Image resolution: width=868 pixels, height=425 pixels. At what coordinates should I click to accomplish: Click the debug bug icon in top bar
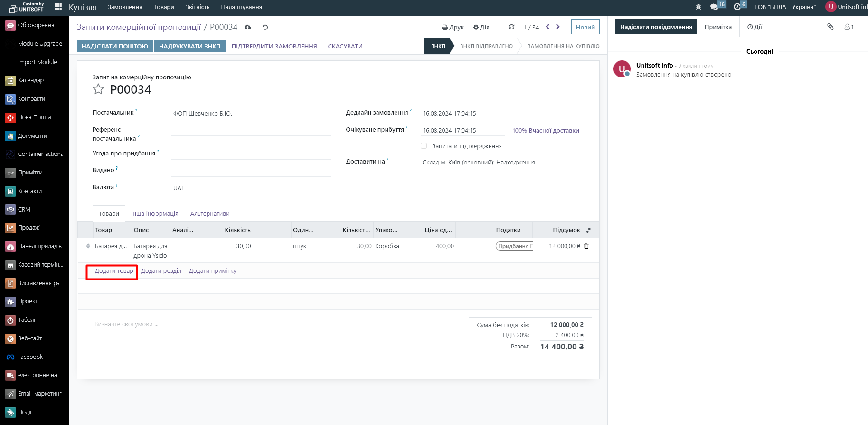(698, 7)
